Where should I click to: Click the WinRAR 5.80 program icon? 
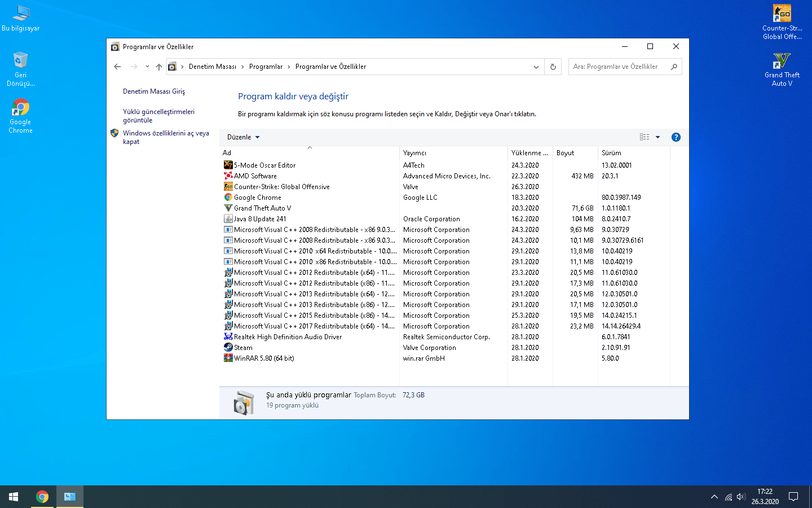point(228,358)
